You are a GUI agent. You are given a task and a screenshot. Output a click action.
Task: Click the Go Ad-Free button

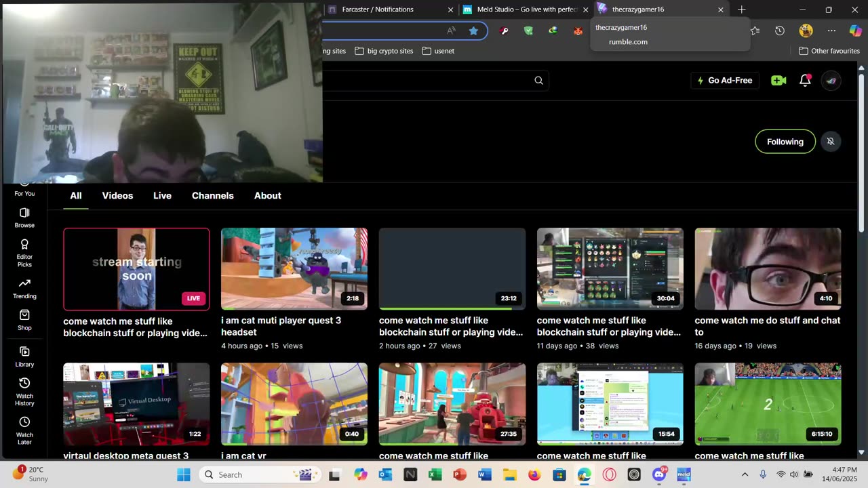coord(725,81)
